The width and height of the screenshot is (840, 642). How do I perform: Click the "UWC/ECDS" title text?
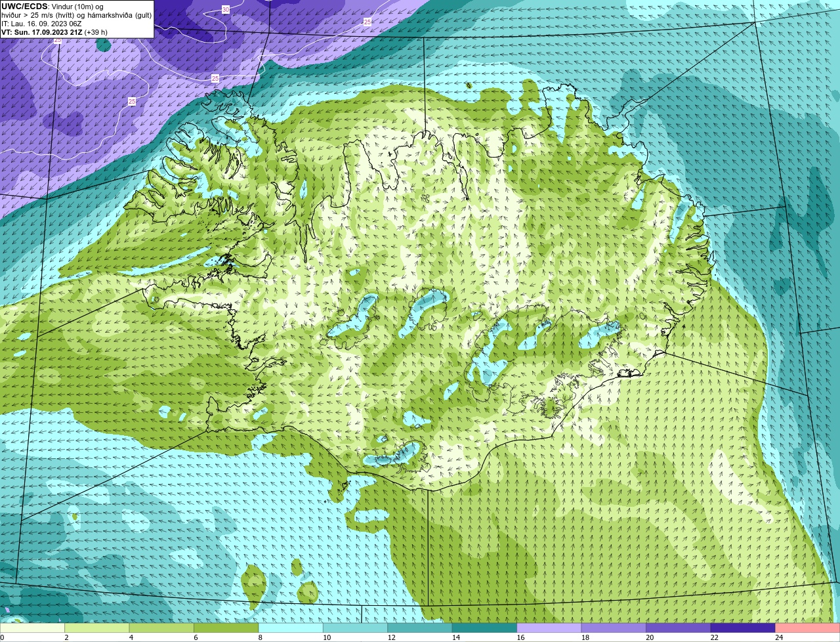point(24,7)
